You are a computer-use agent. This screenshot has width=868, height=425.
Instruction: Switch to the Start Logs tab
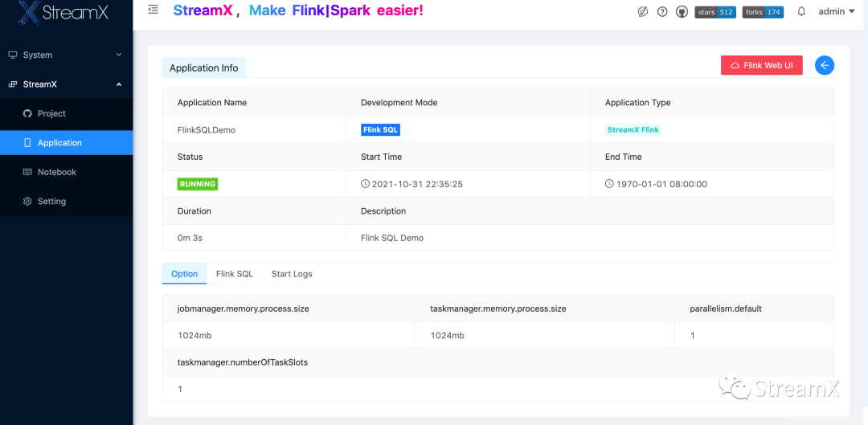(292, 274)
